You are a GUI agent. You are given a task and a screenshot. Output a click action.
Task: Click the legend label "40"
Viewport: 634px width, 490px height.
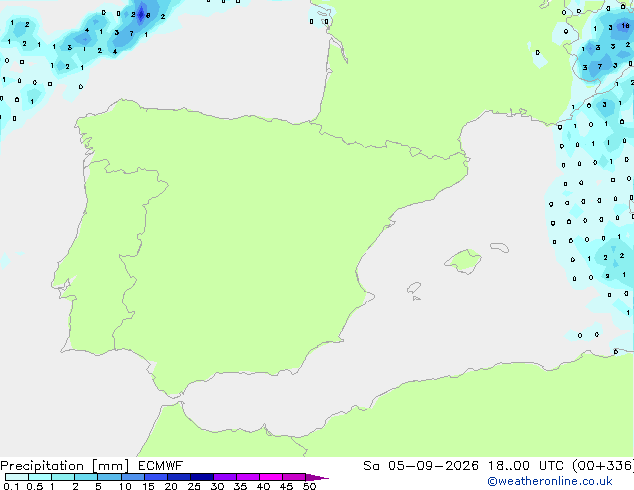coord(263,486)
